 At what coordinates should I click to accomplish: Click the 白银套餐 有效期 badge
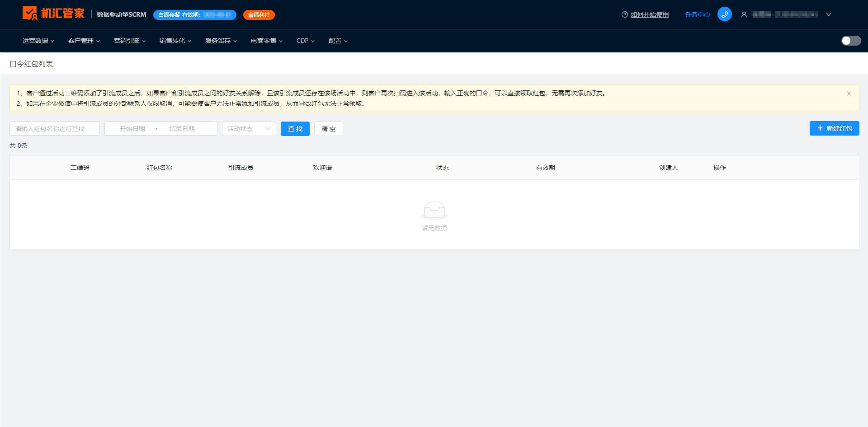[x=195, y=15]
